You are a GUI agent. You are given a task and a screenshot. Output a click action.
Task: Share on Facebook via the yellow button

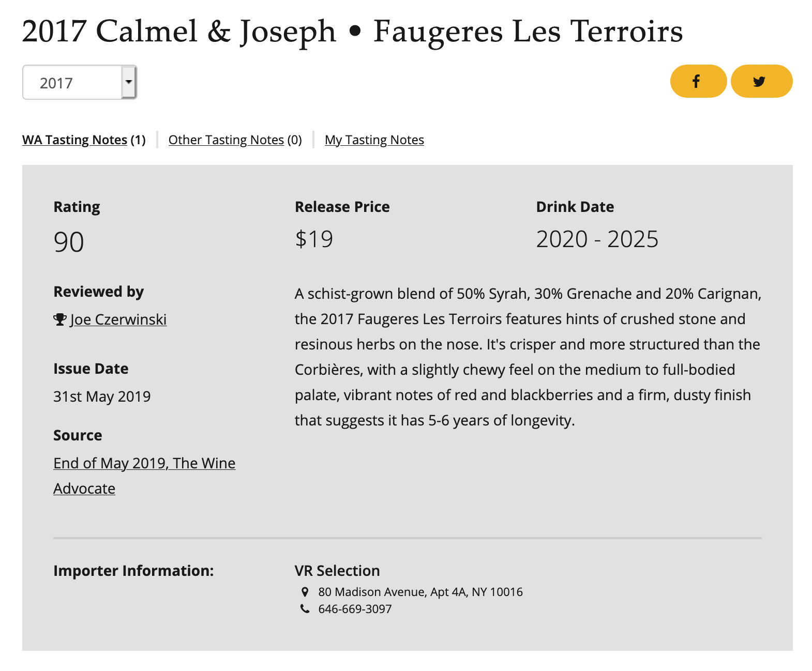pyautogui.click(x=698, y=81)
